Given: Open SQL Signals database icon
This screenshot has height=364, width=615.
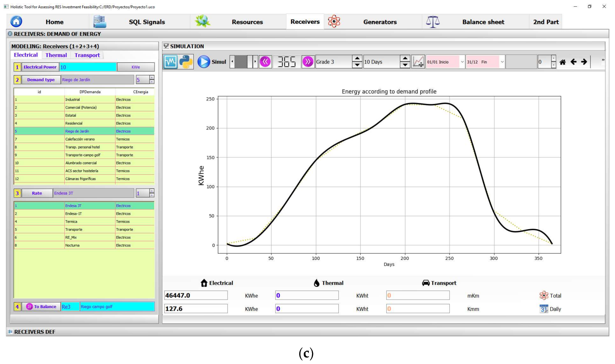Looking at the screenshot, I should click(100, 22).
